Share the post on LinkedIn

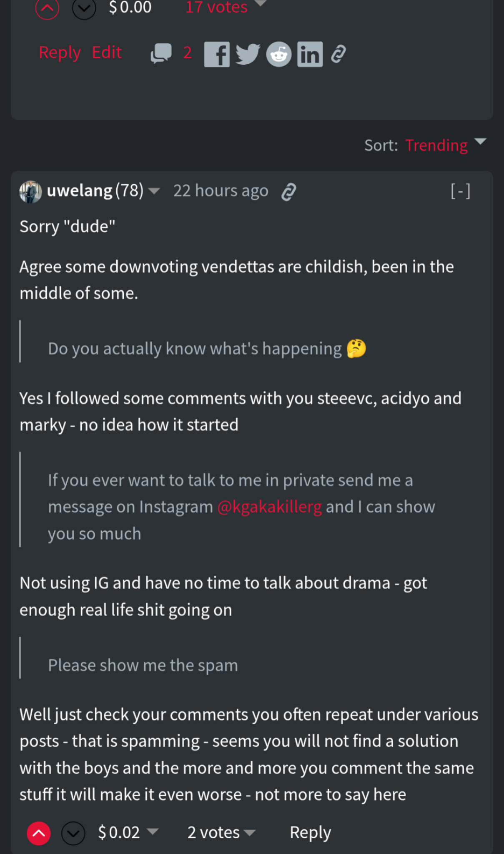pyautogui.click(x=310, y=54)
